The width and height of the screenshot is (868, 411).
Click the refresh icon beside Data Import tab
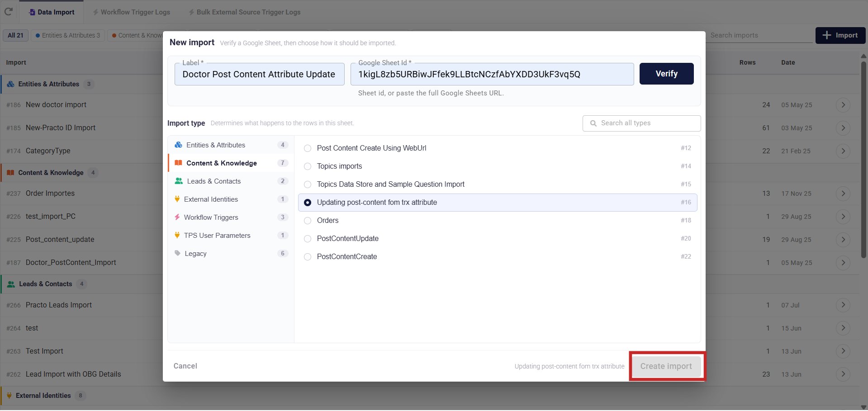[x=8, y=12]
